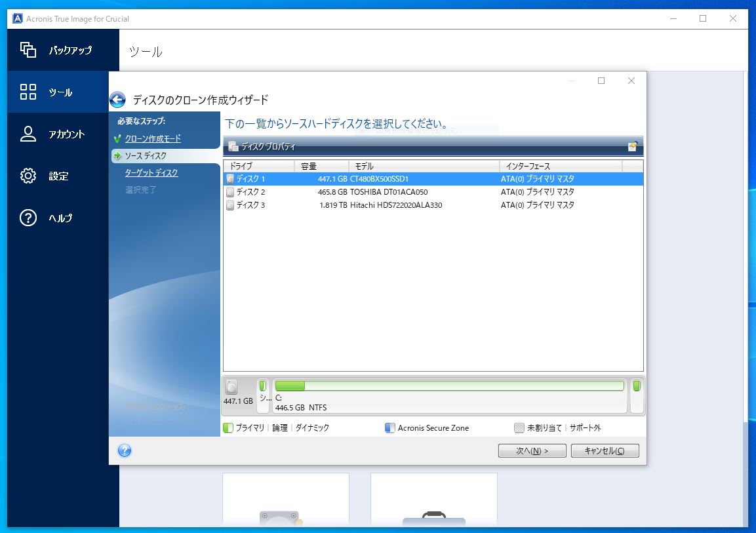Viewport: 756px width, 533px height.
Task: Go to the クローン作成モード step
Action: point(153,139)
